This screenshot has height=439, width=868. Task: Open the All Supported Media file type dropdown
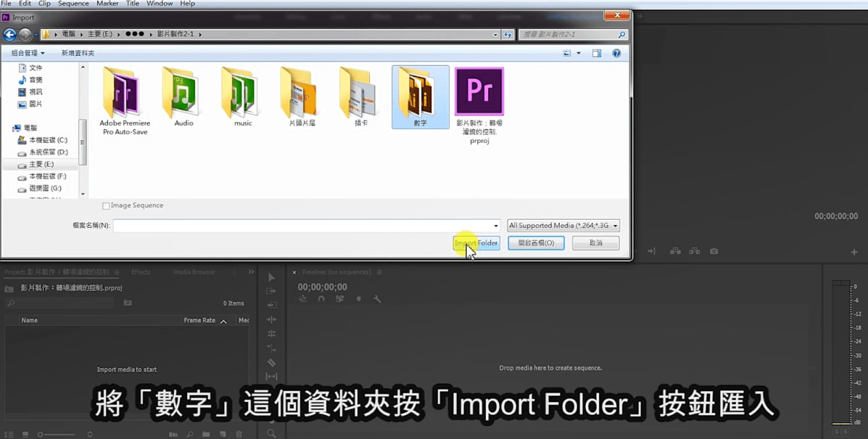[563, 226]
